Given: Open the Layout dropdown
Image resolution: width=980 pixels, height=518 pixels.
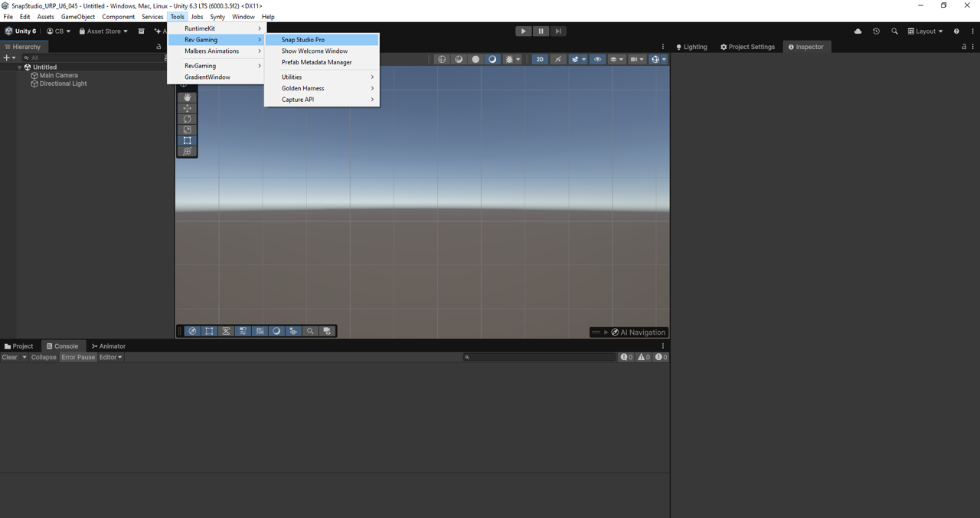Looking at the screenshot, I should [x=925, y=31].
